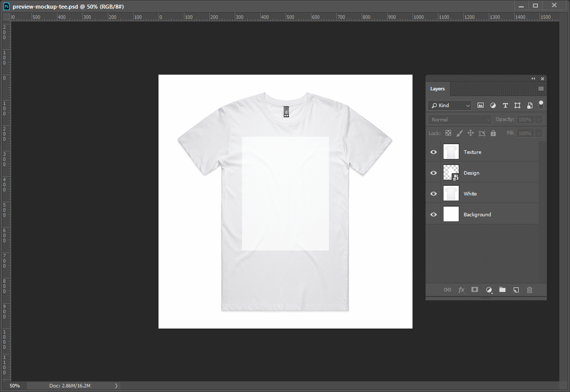Image resolution: width=570 pixels, height=392 pixels.
Task: Create a new layer group
Action: 502,289
